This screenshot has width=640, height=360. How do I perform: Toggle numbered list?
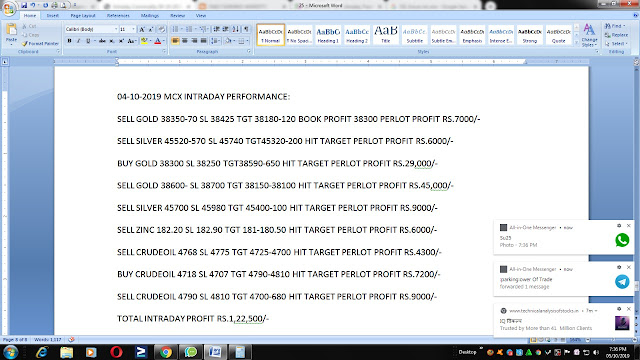(189, 29)
